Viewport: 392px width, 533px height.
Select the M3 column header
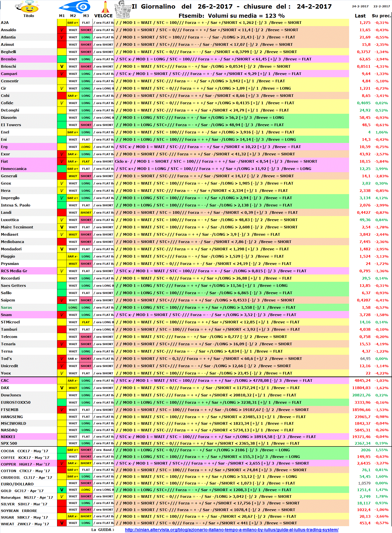click(x=86, y=16)
